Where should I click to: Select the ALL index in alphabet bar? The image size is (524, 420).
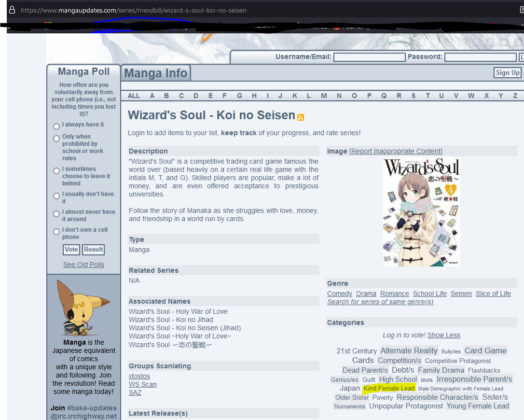(x=134, y=96)
